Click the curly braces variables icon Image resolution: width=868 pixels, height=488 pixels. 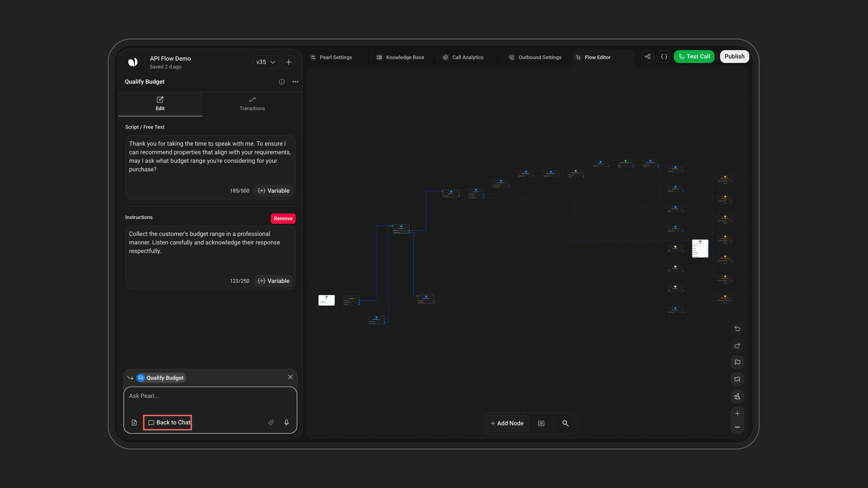(664, 57)
